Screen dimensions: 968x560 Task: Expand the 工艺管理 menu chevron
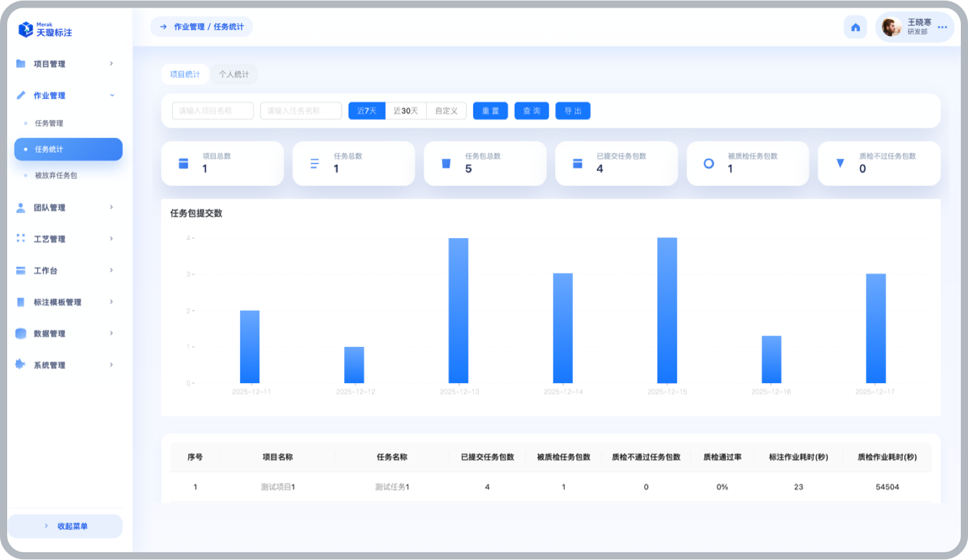point(112,239)
